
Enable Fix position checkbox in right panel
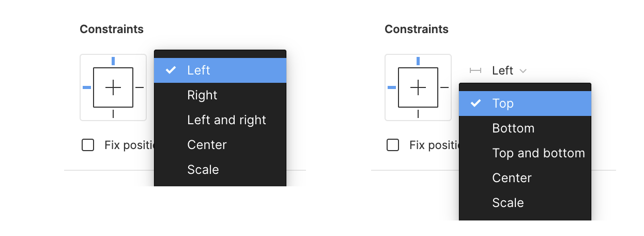tap(393, 145)
